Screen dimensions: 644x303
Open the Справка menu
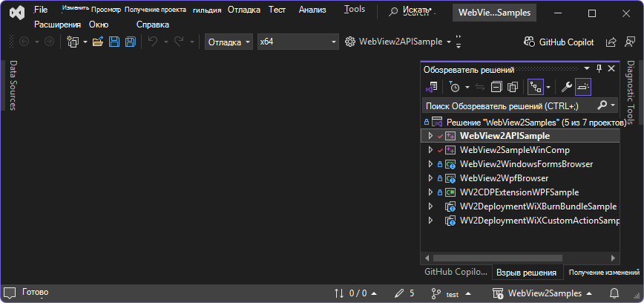pyautogui.click(x=153, y=25)
